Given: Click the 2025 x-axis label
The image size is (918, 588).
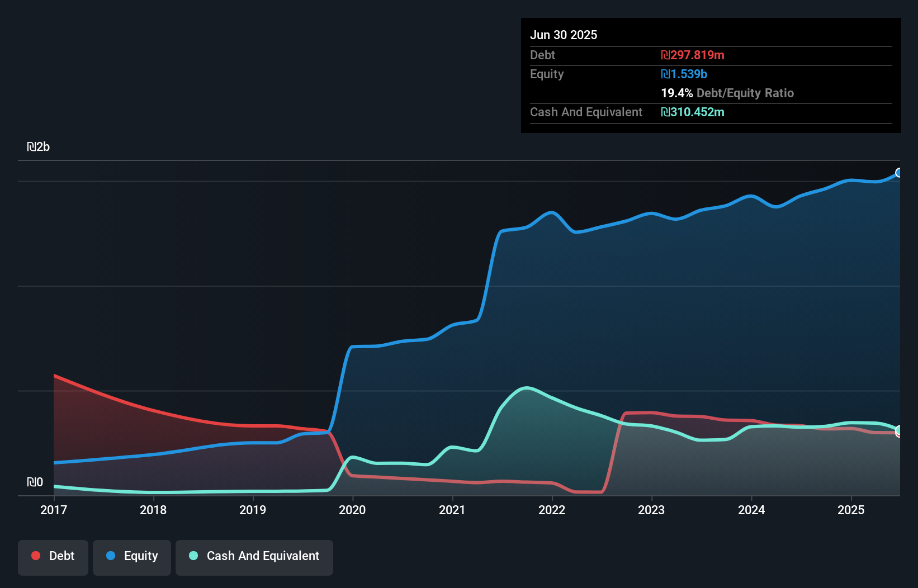Looking at the screenshot, I should 851,510.
